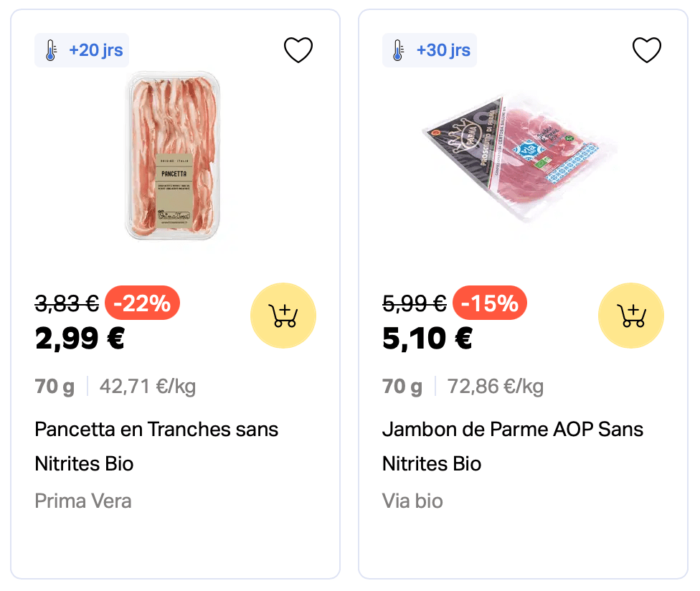Favorite the Jambon de Parme heart icon
Viewport: 700px width, 591px height.
click(646, 50)
